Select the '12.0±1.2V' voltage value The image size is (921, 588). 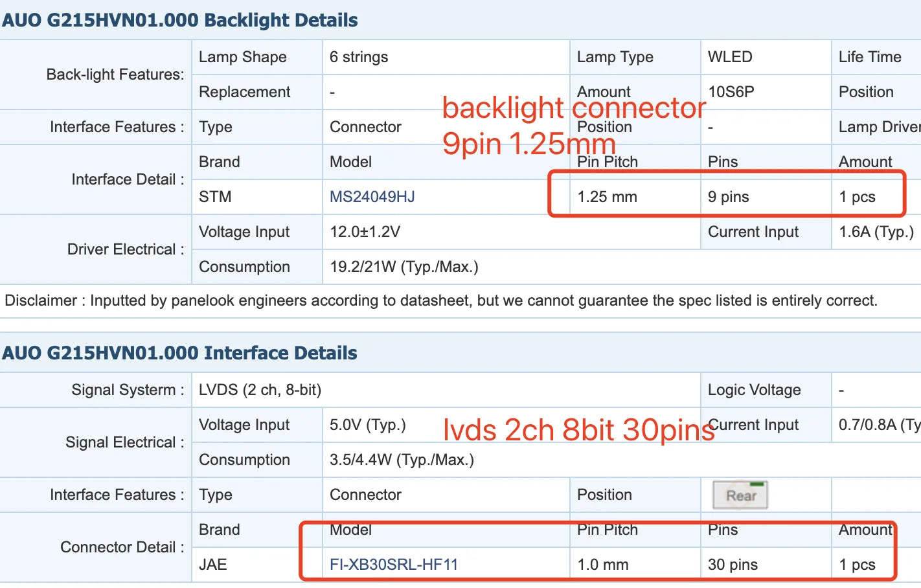[x=365, y=232]
